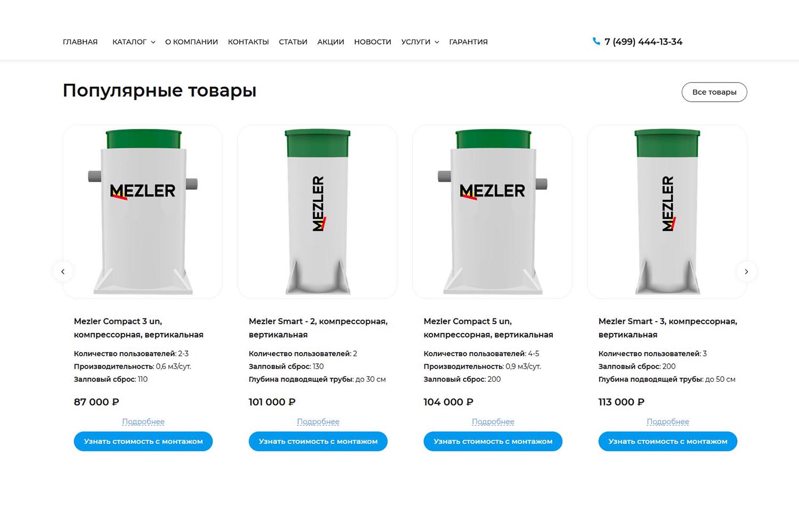Expand the Каталог menu dropdown
This screenshot has width=799, height=532.
point(134,42)
